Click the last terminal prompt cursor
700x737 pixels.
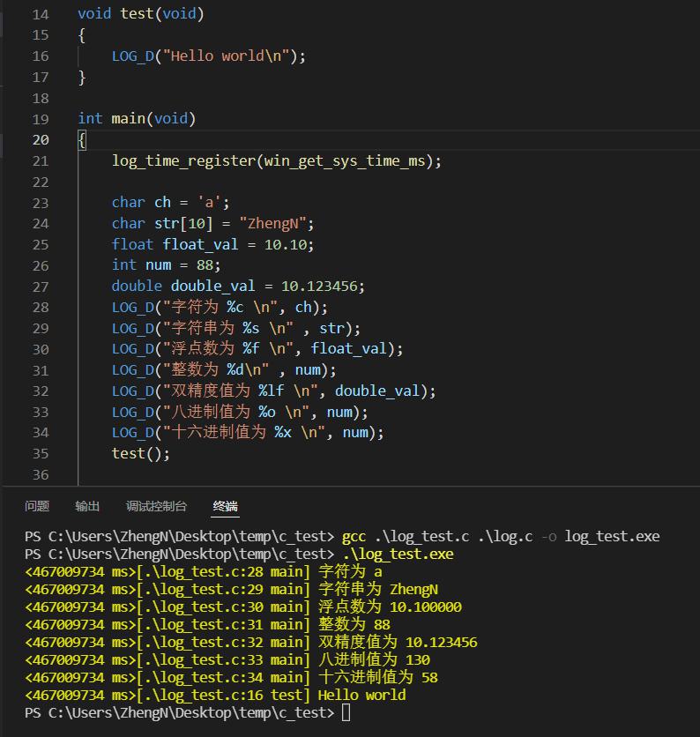click(346, 712)
